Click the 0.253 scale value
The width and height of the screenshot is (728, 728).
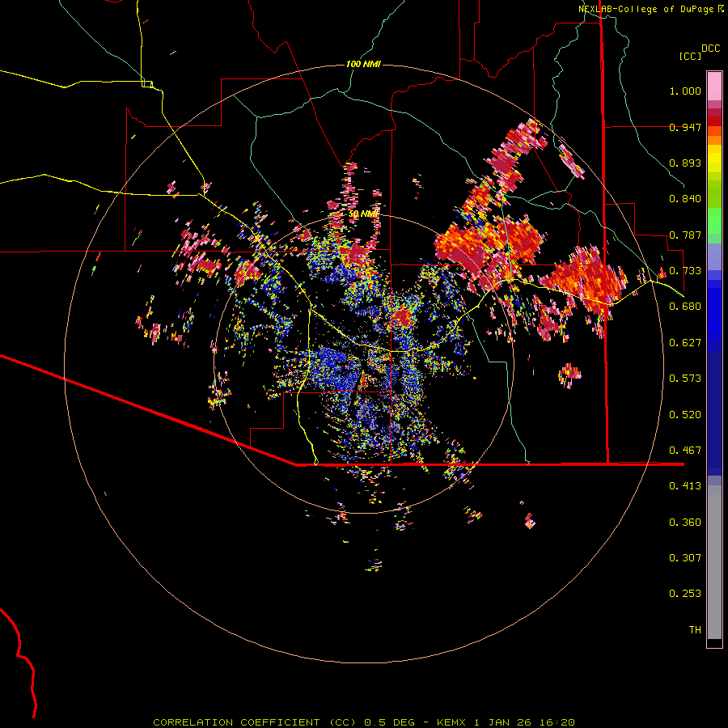pos(685,594)
